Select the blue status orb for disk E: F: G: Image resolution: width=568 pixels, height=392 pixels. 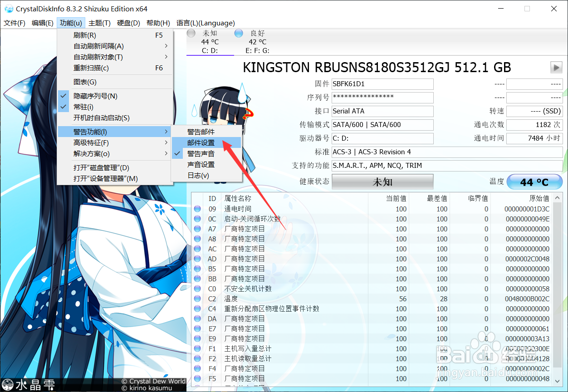(x=239, y=33)
